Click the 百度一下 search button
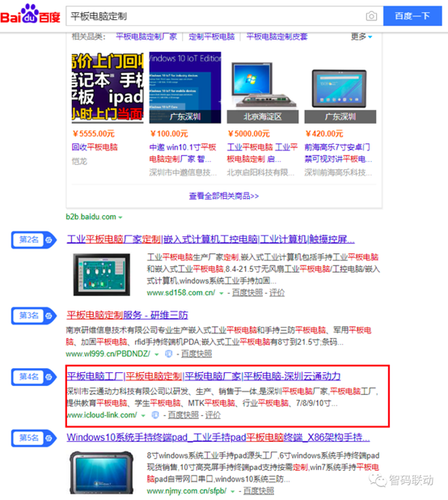 coord(412,16)
